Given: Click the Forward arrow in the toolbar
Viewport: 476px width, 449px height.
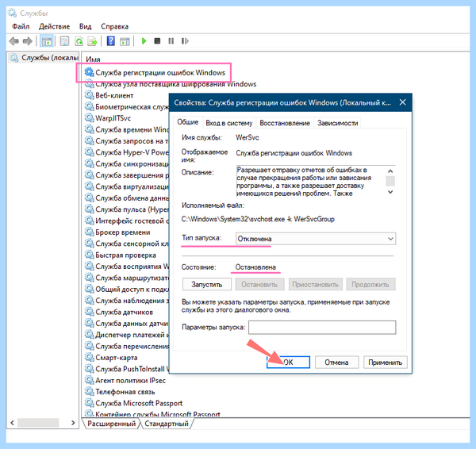Looking at the screenshot, I should click(28, 40).
